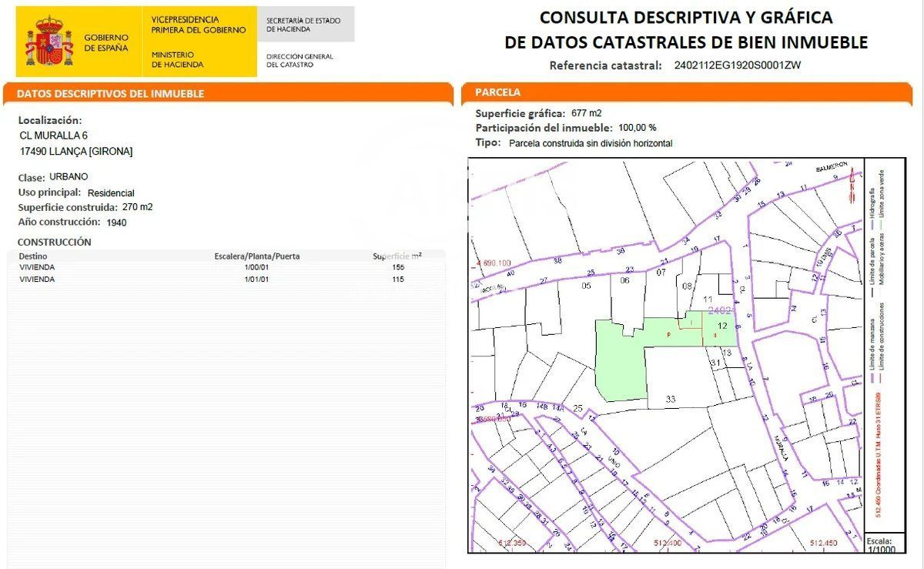Click the Gobierno de España logo text
Image resolution: width=924 pixels, height=569 pixels.
106,42
